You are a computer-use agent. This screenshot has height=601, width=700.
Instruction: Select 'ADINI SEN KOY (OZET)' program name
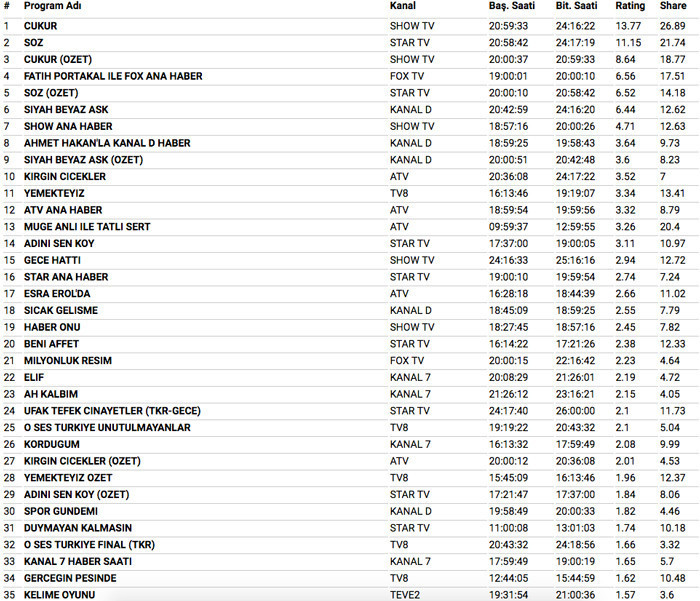coord(76,495)
